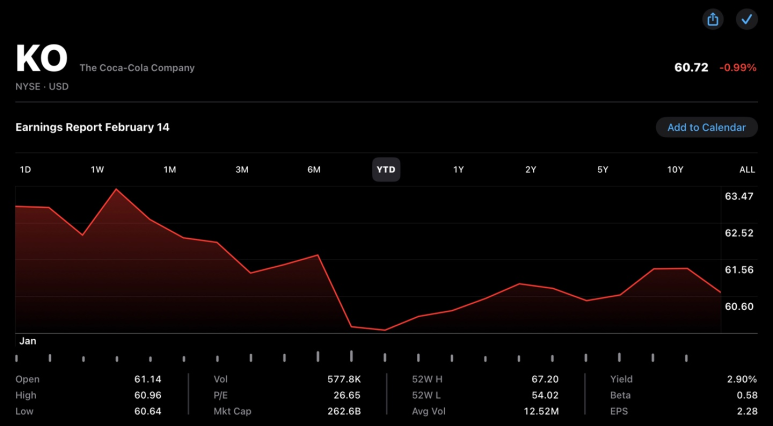Switch chart to 1D range
This screenshot has width=773, height=426.
tap(25, 170)
